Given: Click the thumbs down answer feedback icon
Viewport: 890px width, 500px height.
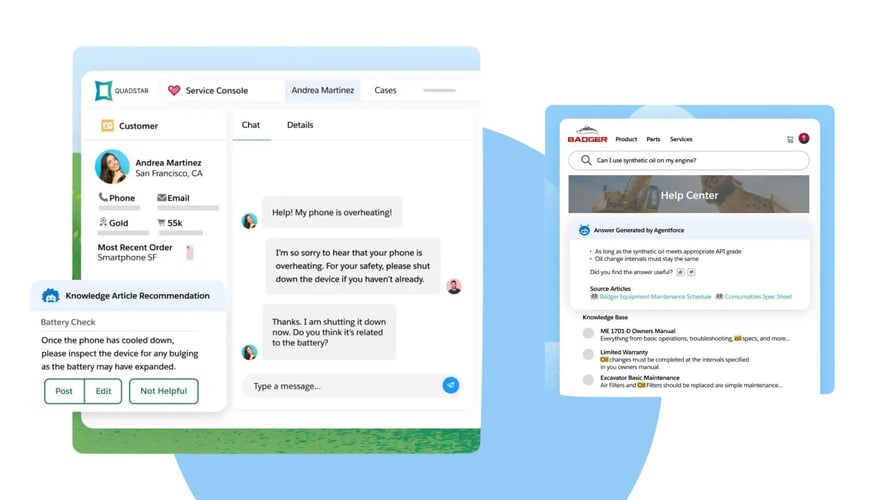Looking at the screenshot, I should (x=691, y=271).
